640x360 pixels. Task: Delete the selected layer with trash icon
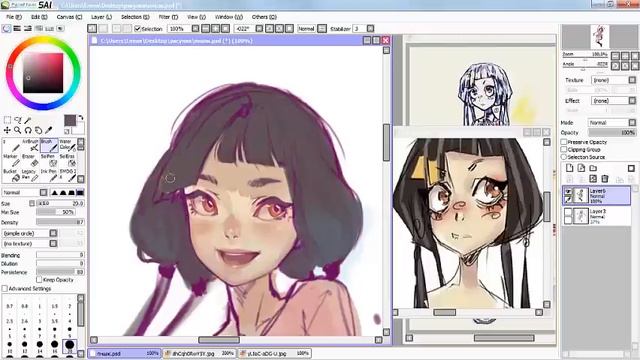605,179
